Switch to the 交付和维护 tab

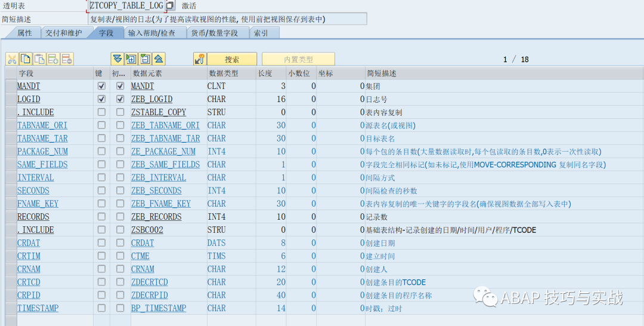pos(64,33)
